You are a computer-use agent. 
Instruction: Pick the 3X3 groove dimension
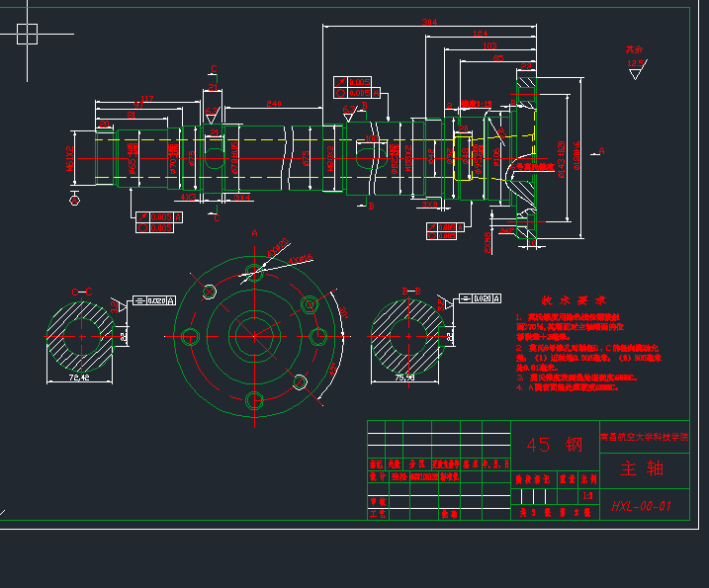(430, 204)
